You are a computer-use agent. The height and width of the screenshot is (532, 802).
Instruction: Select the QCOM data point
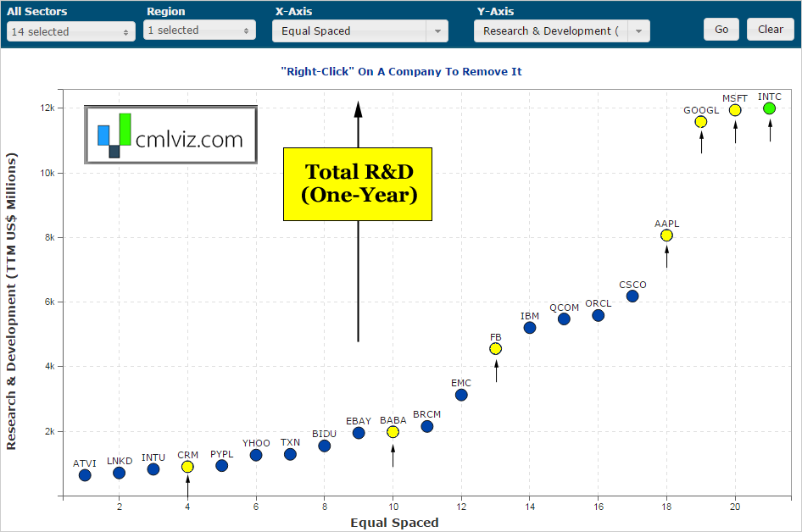(564, 319)
